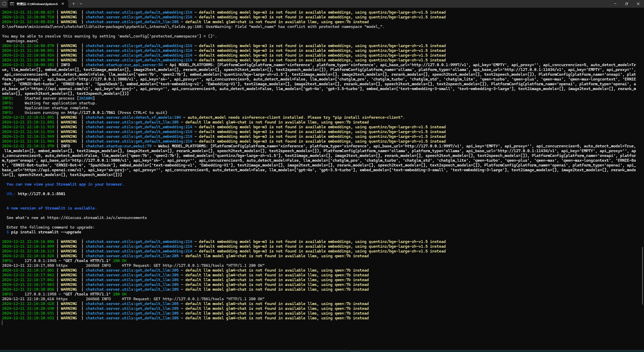Restore down the terminal window
This screenshot has width=644, height=352.
tap(626, 4)
